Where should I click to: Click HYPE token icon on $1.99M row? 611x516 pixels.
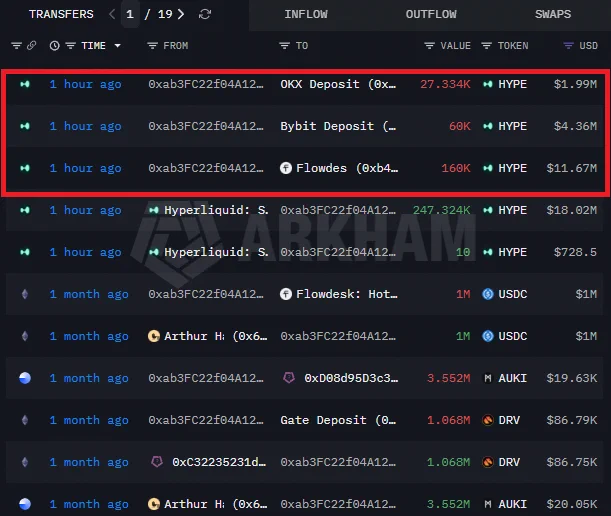click(x=487, y=84)
